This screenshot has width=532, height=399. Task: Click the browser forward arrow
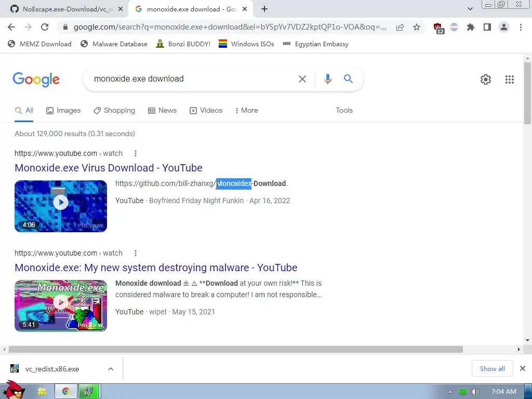[28, 27]
